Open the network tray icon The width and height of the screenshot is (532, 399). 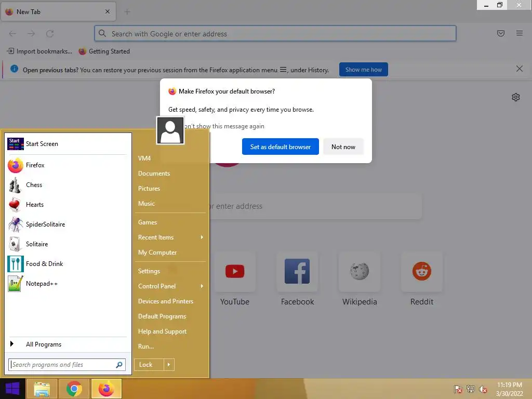tap(471, 389)
